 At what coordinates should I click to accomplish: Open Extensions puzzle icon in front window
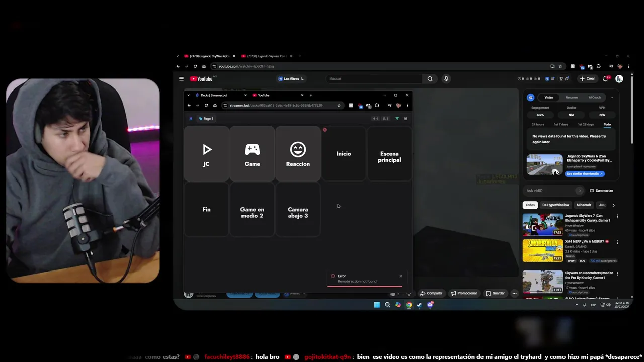point(377,105)
